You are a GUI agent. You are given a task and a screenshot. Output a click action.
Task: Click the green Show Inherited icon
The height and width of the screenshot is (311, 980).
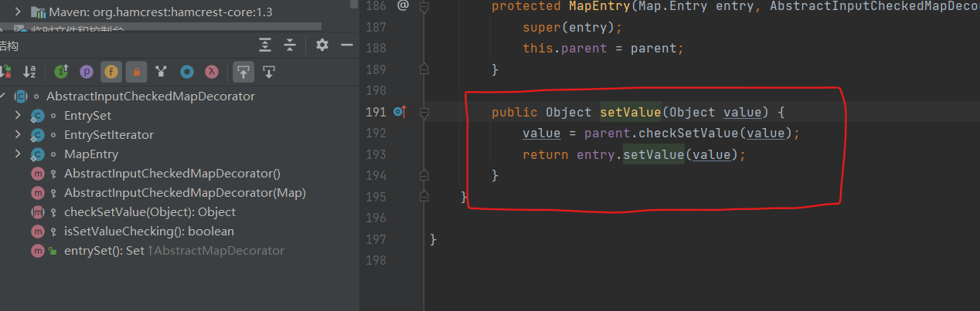point(62,72)
